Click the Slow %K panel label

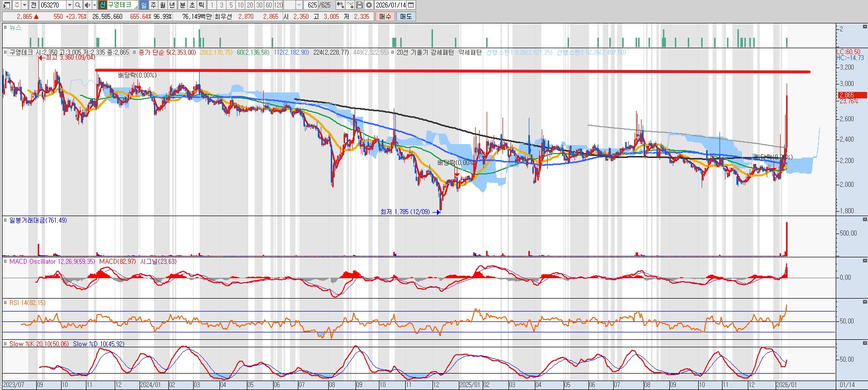(x=39, y=344)
